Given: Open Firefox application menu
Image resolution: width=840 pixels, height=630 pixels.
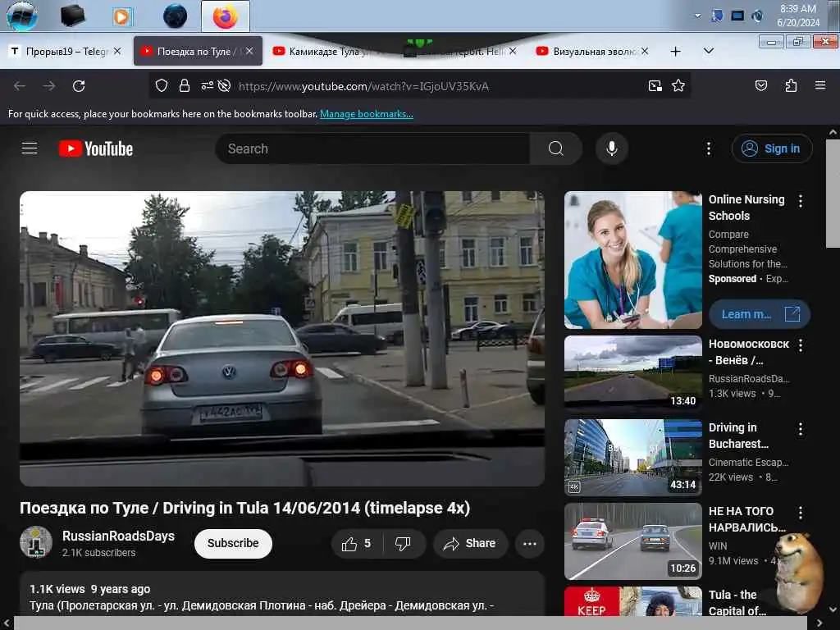Looking at the screenshot, I should point(820,85).
